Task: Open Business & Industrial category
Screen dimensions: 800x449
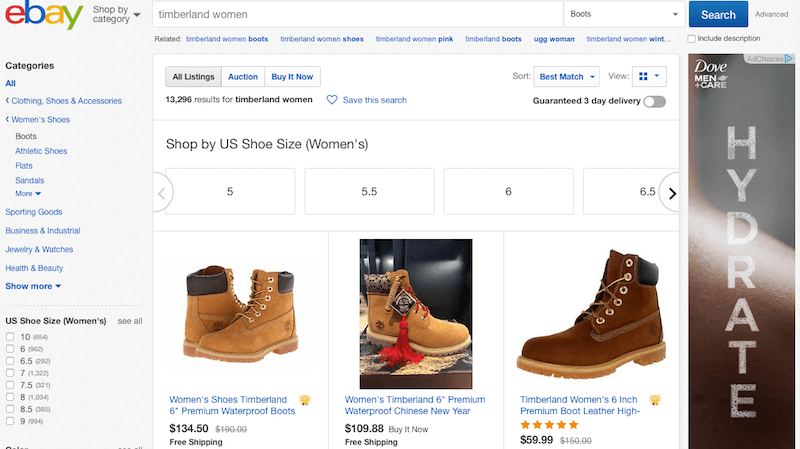Action: (43, 231)
